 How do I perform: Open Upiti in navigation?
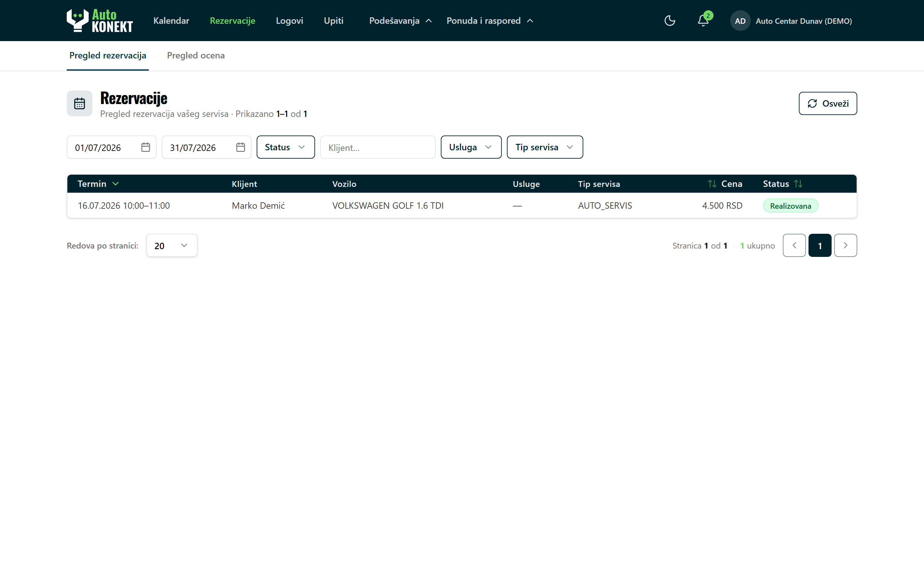point(334,21)
